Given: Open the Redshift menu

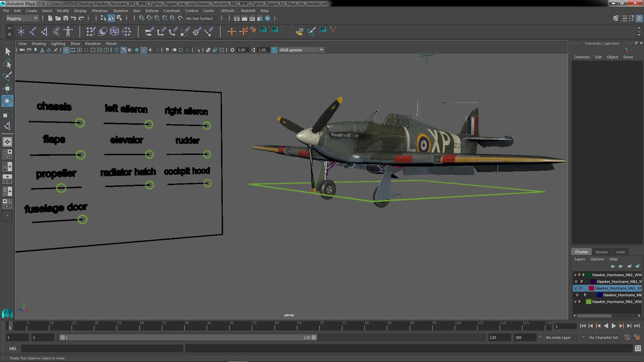Looking at the screenshot, I should coord(248,11).
